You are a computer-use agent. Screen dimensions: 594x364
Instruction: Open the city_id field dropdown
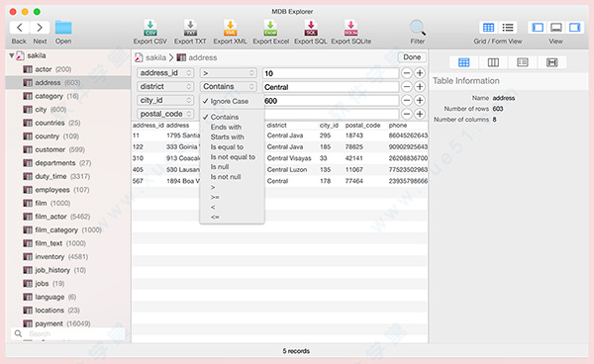point(165,100)
